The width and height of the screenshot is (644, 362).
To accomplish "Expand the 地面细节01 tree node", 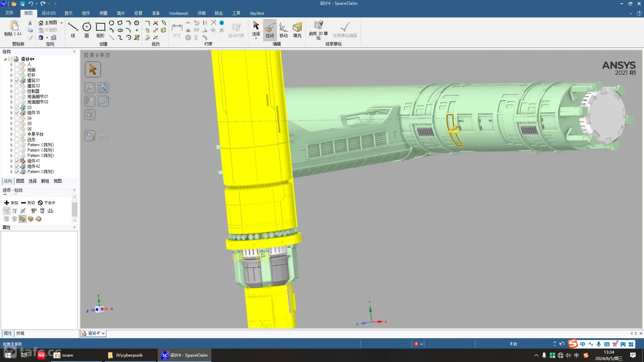I will [11, 97].
